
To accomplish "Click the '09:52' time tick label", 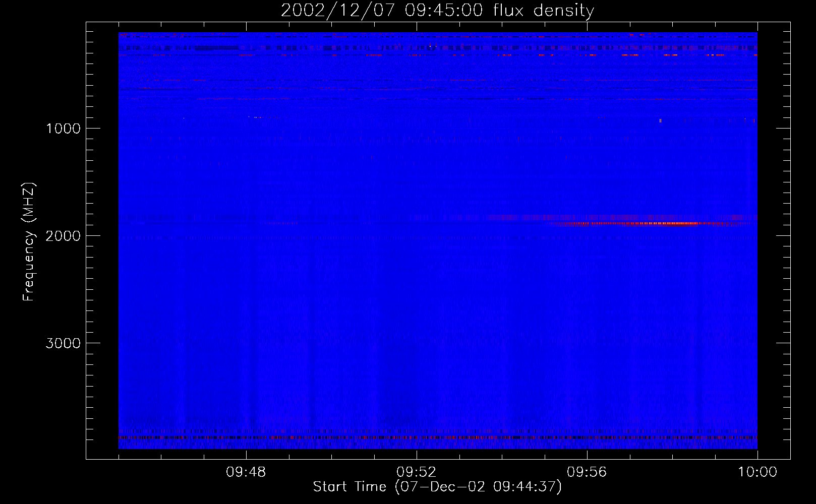I will pyautogui.click(x=417, y=472).
